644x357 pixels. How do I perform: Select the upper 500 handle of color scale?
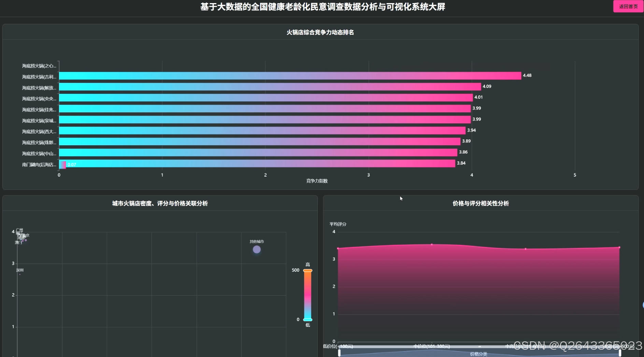pyautogui.click(x=308, y=270)
